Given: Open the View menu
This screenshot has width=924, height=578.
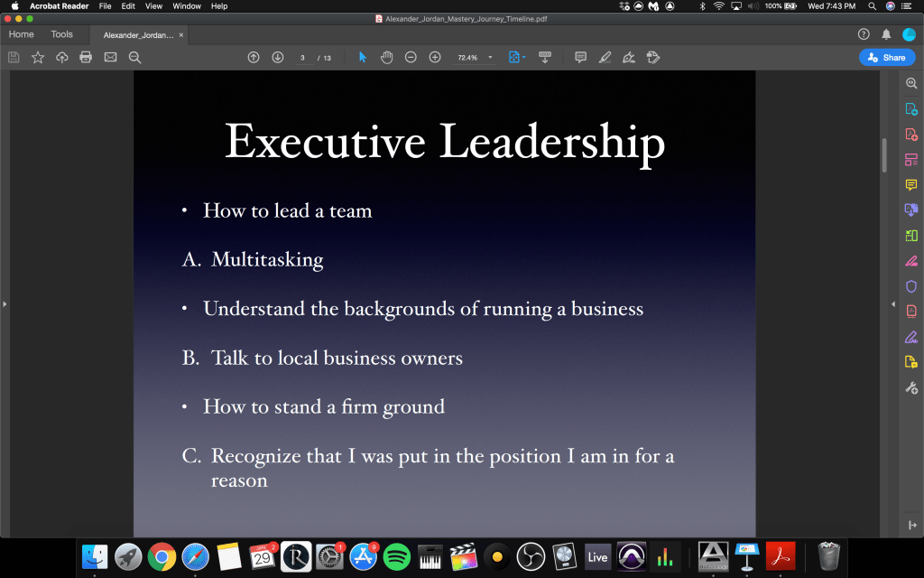Looking at the screenshot, I should (x=153, y=6).
